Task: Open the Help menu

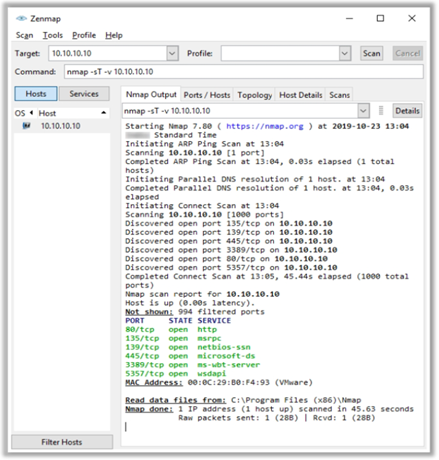Action: (x=114, y=35)
